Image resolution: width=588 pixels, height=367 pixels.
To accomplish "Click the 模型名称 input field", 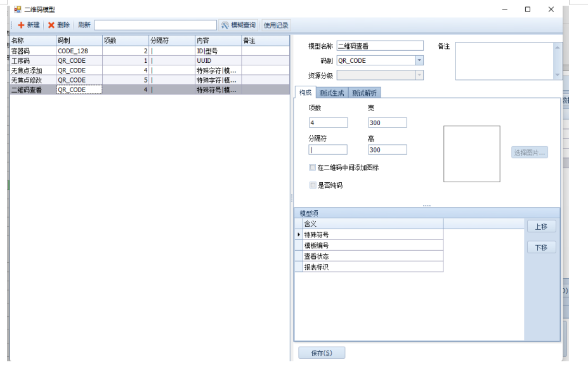I will pos(379,46).
